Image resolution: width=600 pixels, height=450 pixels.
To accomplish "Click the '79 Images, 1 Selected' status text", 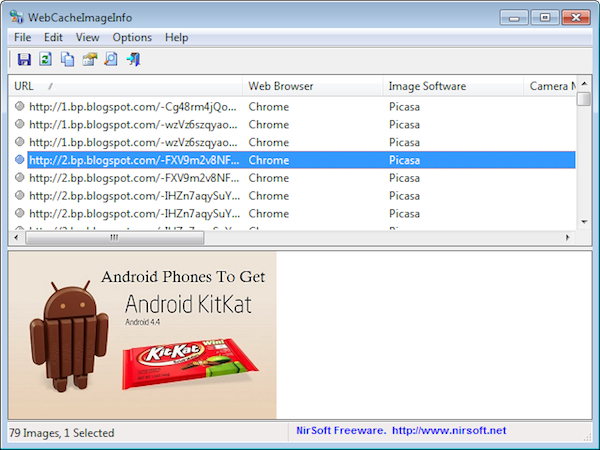I will click(x=62, y=433).
